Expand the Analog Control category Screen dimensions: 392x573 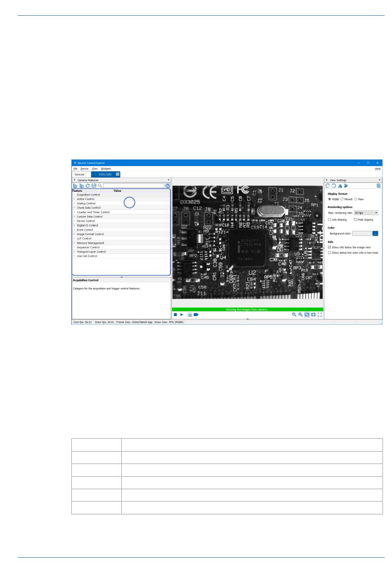tap(74, 203)
